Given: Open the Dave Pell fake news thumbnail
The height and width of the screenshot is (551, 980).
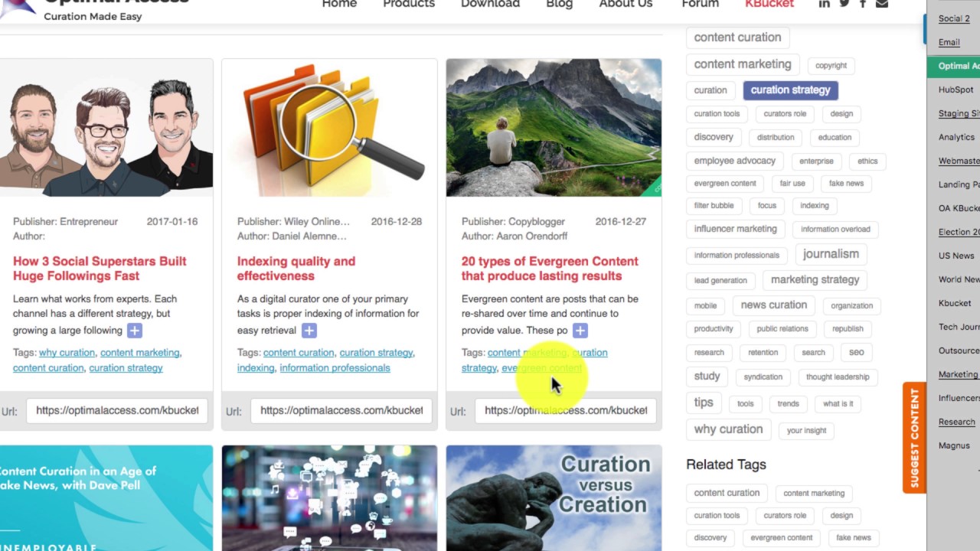Looking at the screenshot, I should point(106,498).
